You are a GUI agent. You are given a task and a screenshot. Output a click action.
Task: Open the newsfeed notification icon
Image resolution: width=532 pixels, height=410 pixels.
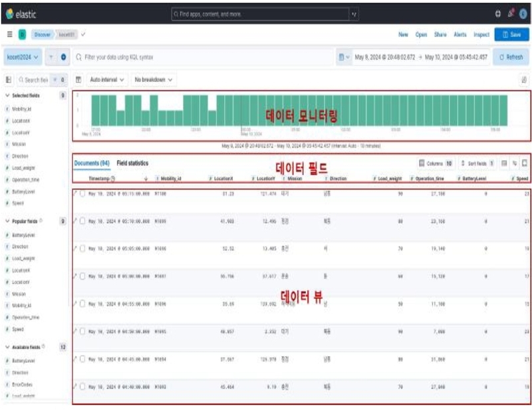(x=511, y=13)
